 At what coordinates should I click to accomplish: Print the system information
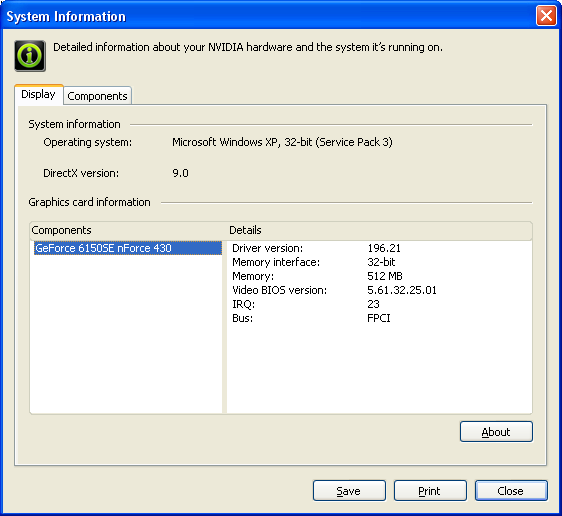point(430,491)
